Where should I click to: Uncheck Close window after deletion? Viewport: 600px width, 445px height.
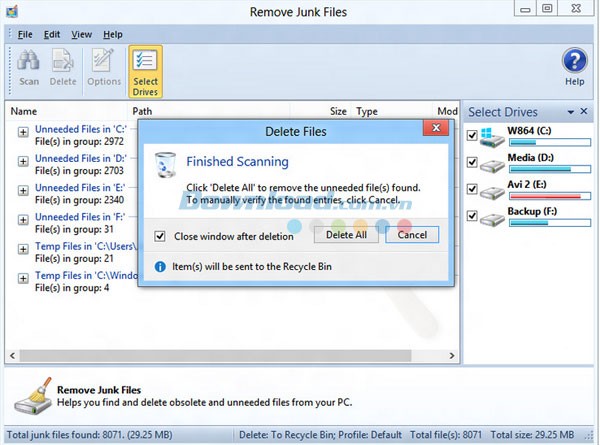click(160, 237)
